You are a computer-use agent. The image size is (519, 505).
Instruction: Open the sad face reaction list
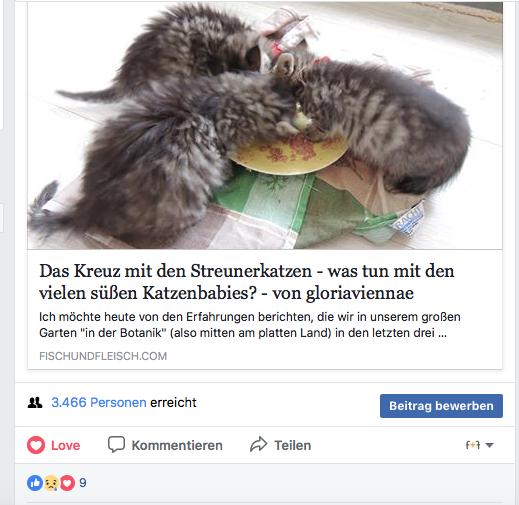coord(51,483)
